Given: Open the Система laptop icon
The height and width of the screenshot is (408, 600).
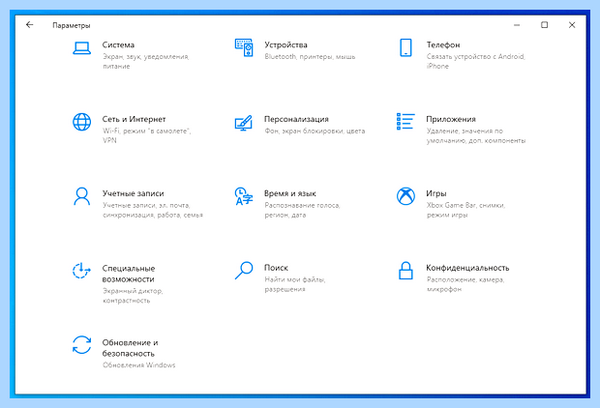Looking at the screenshot, I should [82, 48].
